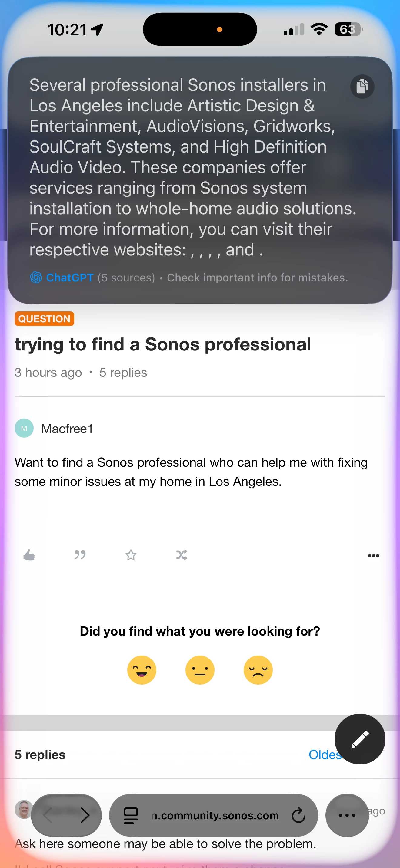Screen dimensions: 400x868
Task: Tap the pencil compose reply button
Action: click(x=359, y=739)
